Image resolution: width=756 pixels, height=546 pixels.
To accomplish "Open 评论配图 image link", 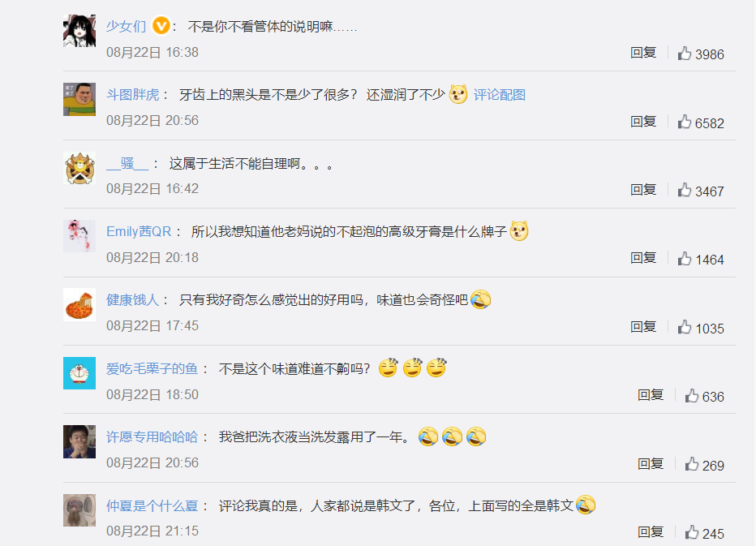I will click(x=499, y=95).
